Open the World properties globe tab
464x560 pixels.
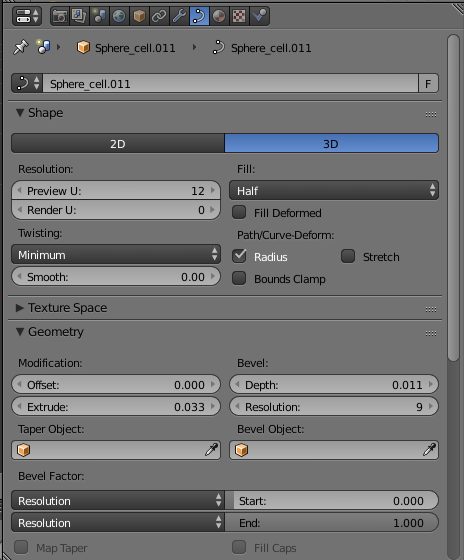[x=119, y=16]
